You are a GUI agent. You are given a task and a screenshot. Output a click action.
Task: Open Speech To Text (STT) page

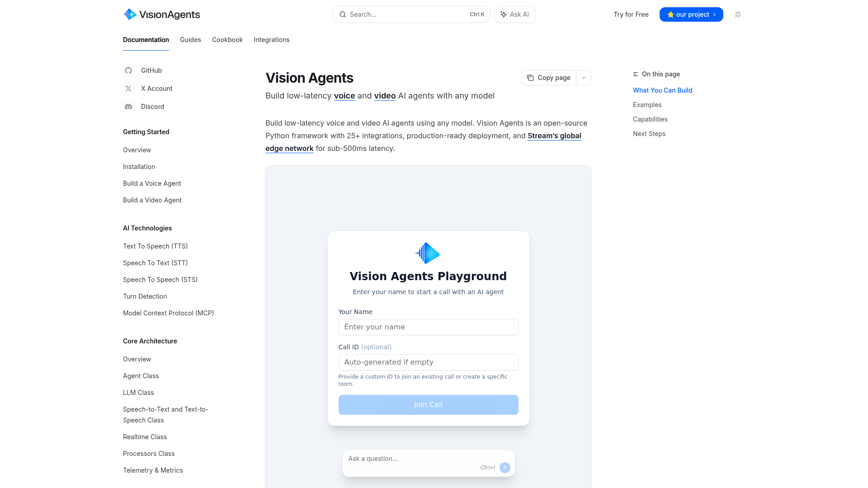(x=156, y=263)
